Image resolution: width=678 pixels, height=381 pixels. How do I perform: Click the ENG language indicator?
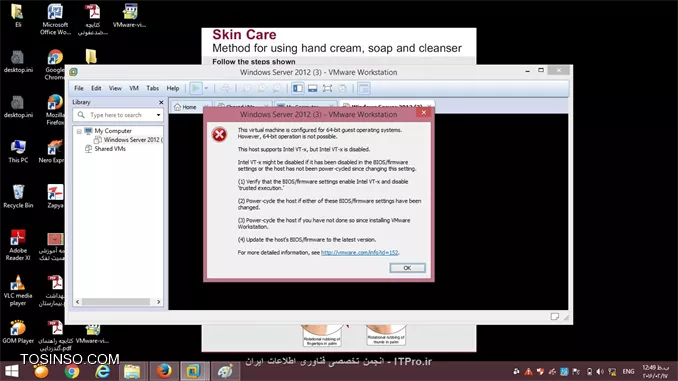point(628,371)
